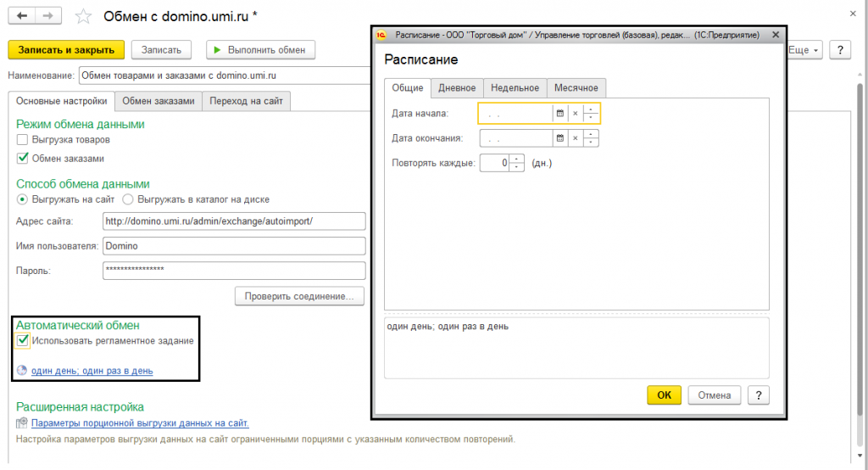Toggle Использовать регламентное задание checkbox

(x=22, y=341)
